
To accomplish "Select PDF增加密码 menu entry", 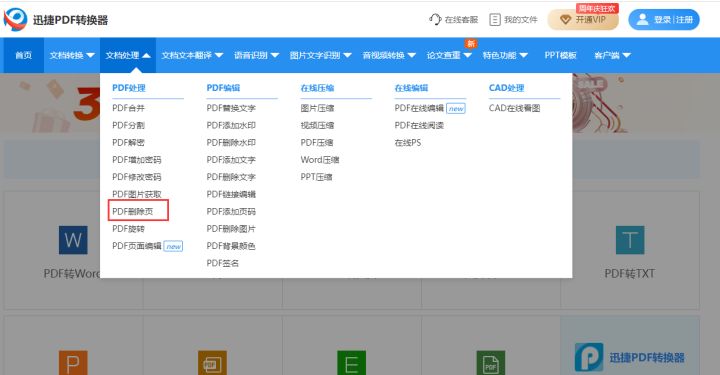I will pyautogui.click(x=137, y=160).
